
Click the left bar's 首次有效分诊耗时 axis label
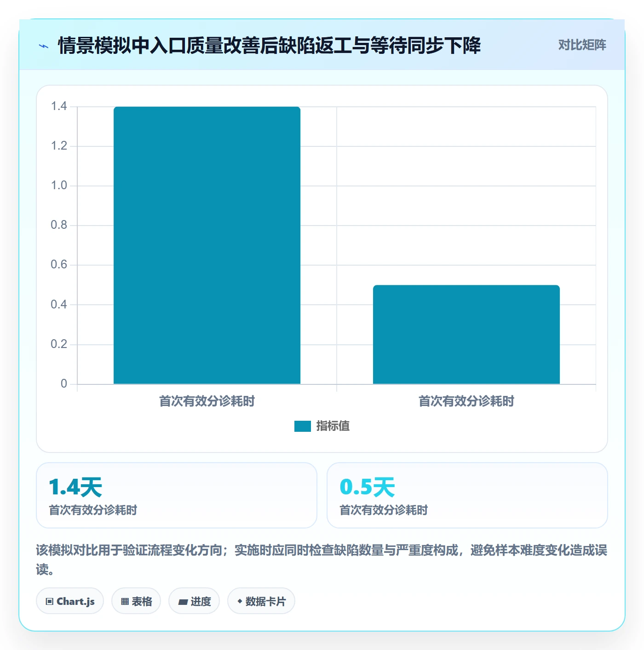(x=207, y=401)
